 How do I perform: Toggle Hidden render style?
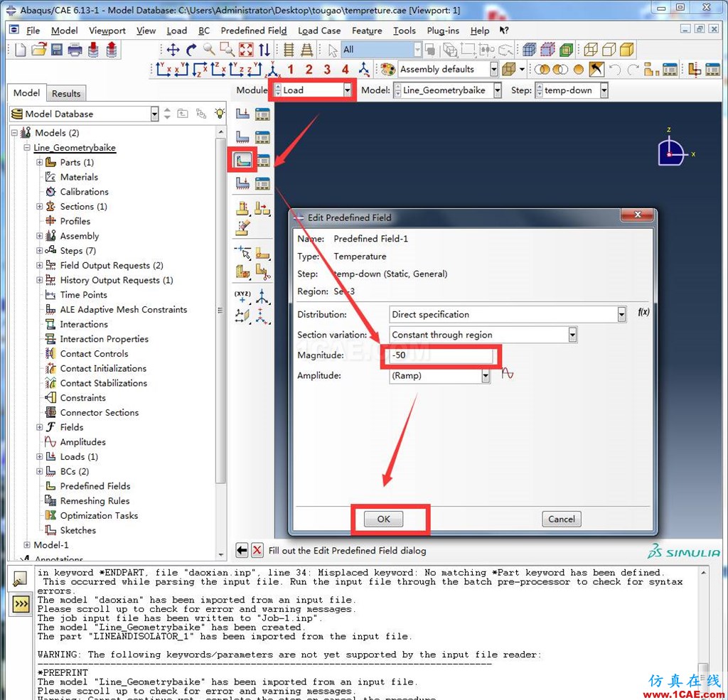pyautogui.click(x=609, y=49)
